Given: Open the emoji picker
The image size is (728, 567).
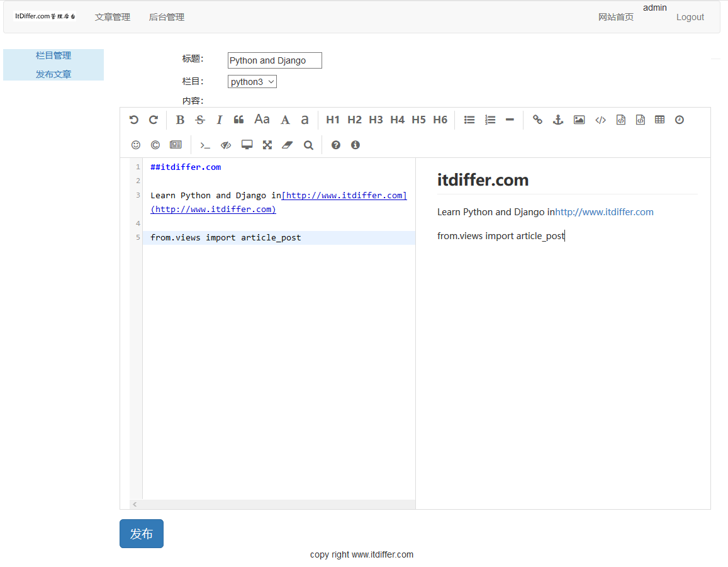Looking at the screenshot, I should 135,145.
